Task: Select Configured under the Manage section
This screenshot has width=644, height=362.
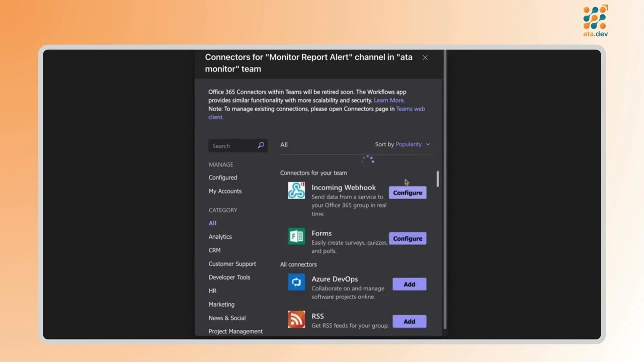Action: [223, 177]
